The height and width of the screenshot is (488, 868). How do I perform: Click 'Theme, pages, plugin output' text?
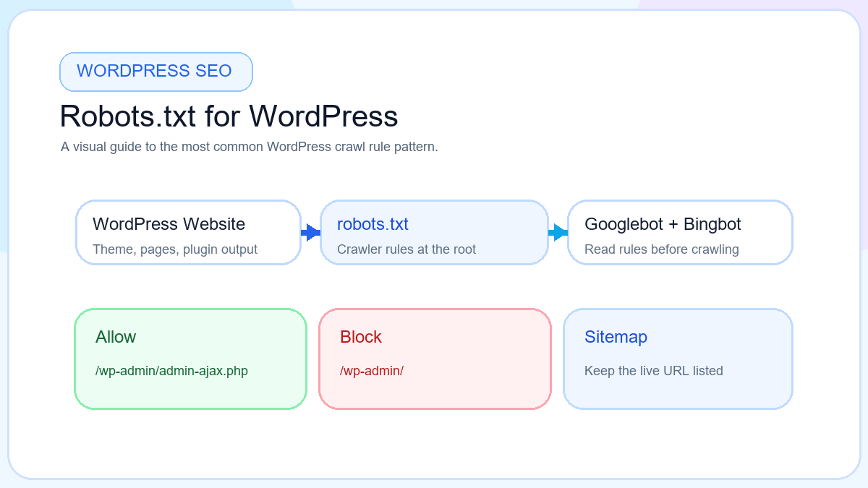175,249
